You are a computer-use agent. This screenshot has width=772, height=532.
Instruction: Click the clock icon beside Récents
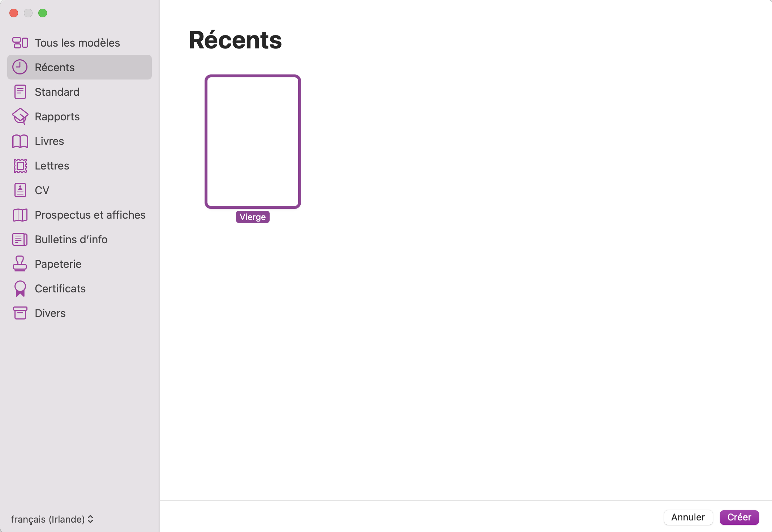[x=20, y=67]
